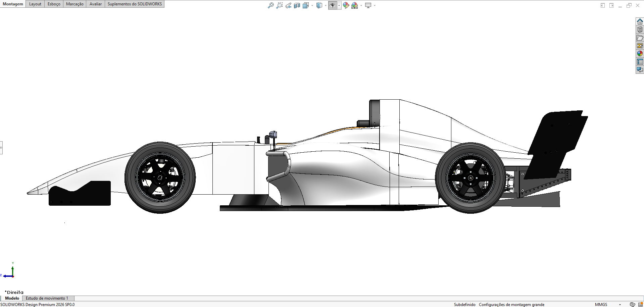The height and width of the screenshot is (307, 644).
Task: Open View Settings dropdown arrow
Action: (x=375, y=5)
